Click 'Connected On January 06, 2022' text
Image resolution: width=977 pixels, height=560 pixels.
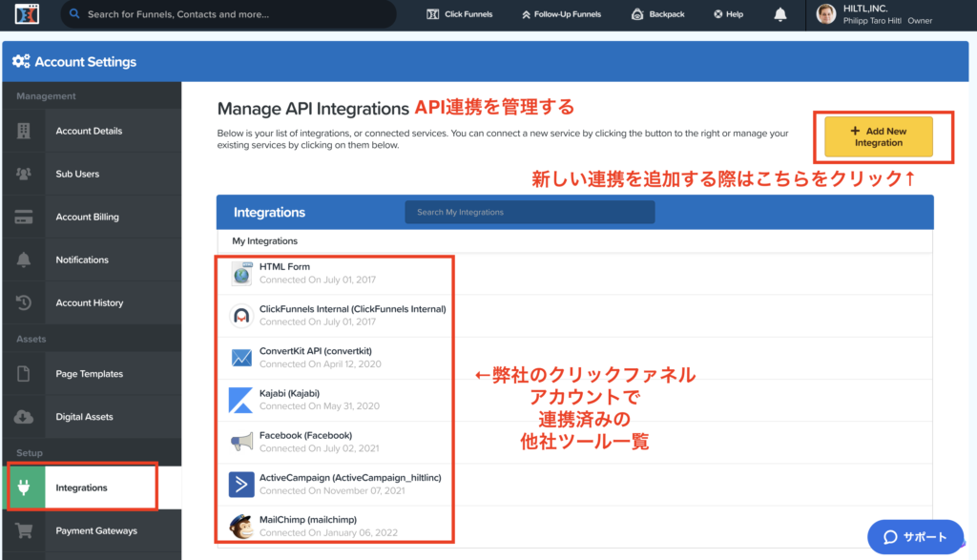(328, 533)
